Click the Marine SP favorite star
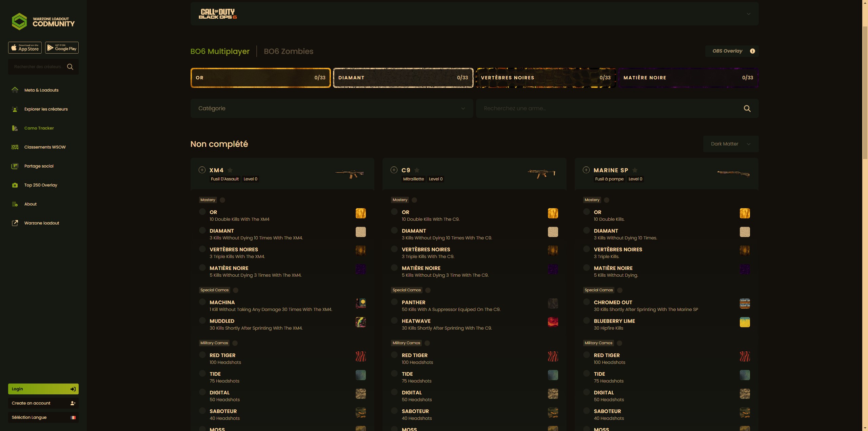Viewport: 868px width, 431px height. point(635,170)
